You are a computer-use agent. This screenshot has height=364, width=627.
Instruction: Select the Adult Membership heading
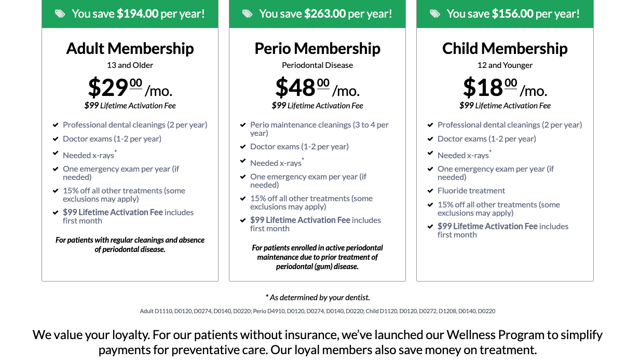tap(130, 48)
